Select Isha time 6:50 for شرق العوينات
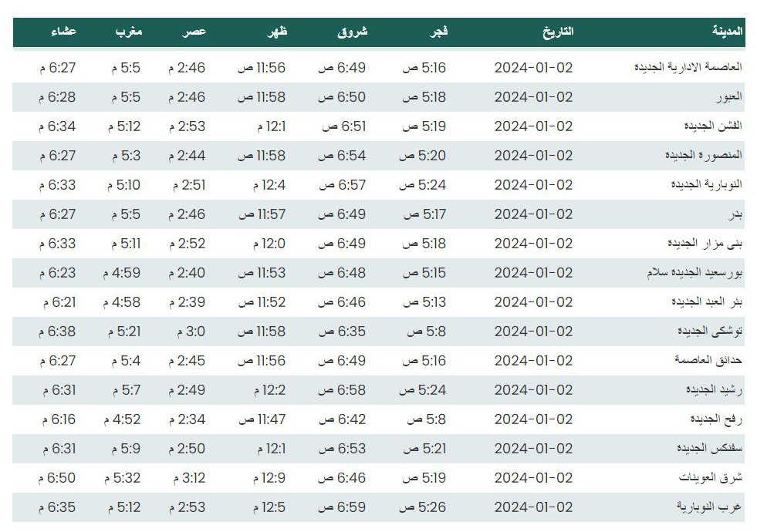Viewport: 757px width, 532px height. point(57,478)
